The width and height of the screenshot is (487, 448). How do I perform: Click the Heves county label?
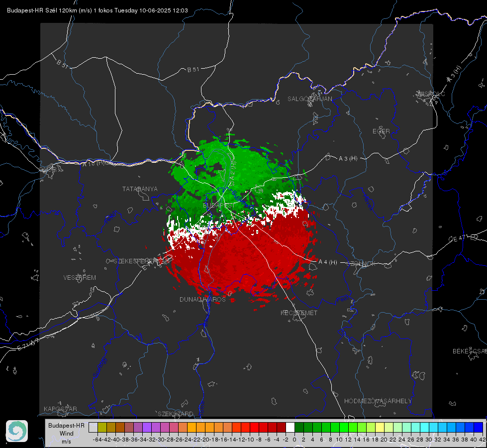[x=368, y=202]
